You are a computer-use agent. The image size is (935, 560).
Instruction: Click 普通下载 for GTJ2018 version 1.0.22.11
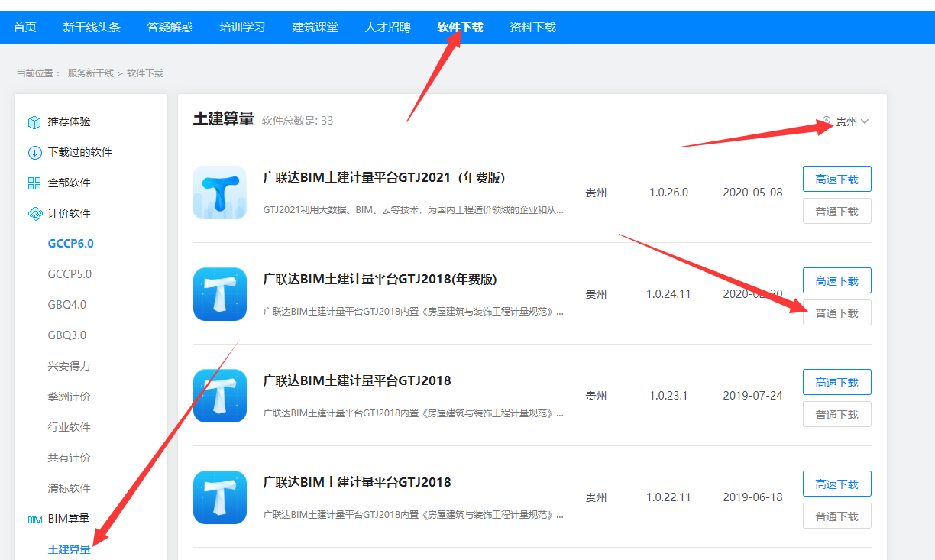coord(837,516)
